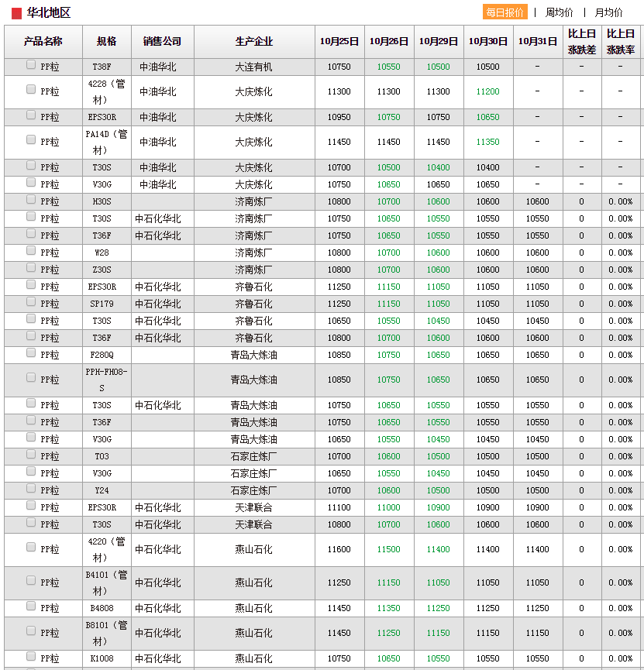Select the checkbox for H30S 济南炼厂 row

point(31,200)
